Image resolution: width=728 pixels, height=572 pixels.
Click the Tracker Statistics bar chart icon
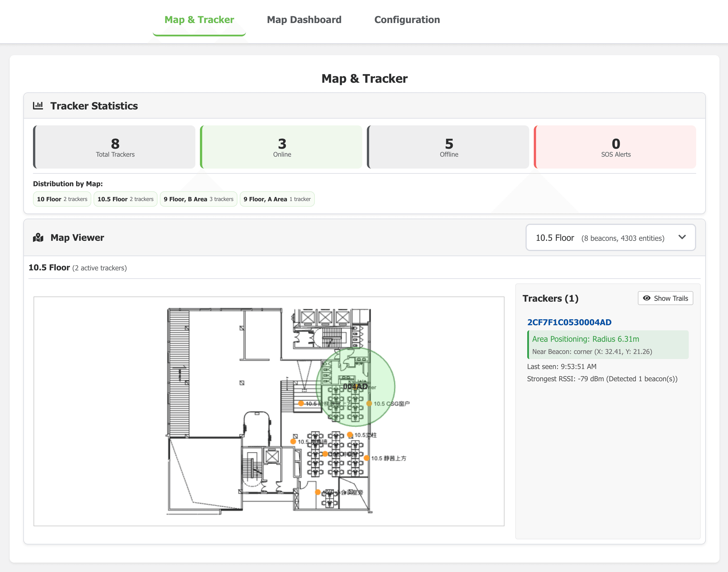tap(38, 106)
